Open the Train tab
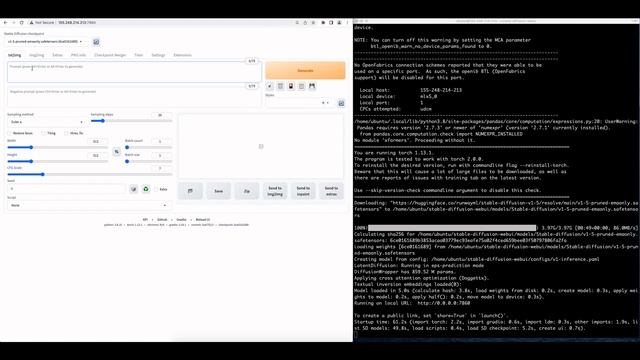 point(139,55)
